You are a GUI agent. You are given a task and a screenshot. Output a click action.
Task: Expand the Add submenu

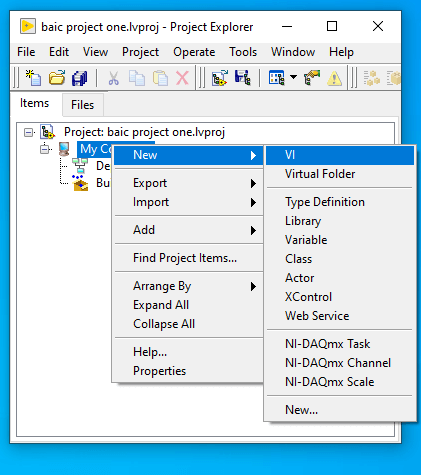coord(189,230)
